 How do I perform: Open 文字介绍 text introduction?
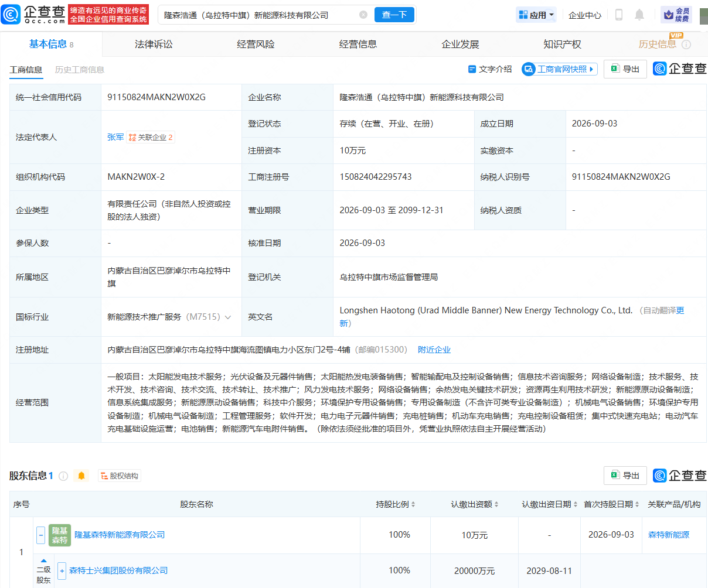pos(490,69)
